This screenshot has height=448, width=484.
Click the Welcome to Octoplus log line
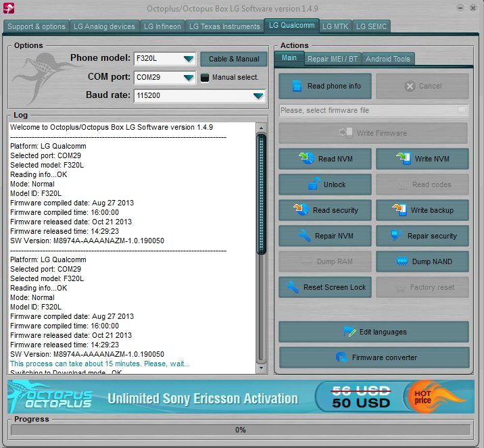[112, 127]
